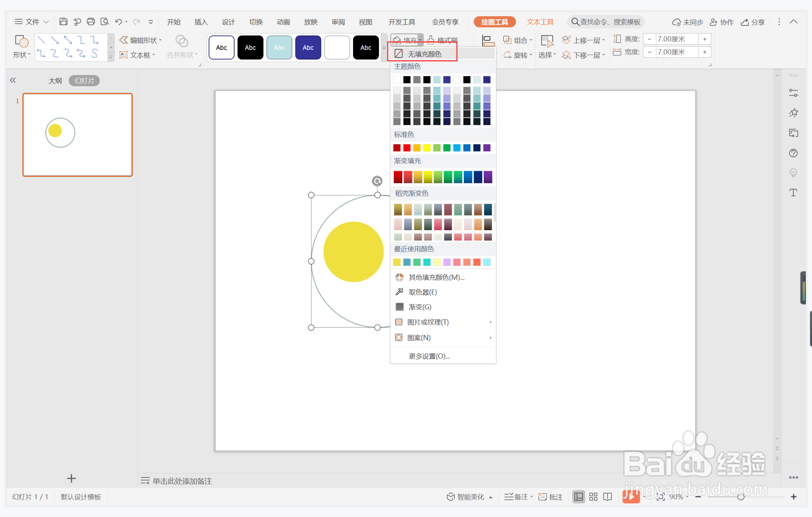Screen dimensions: 812x517
Task: Switch to slide sorter grid view
Action: 593,497
